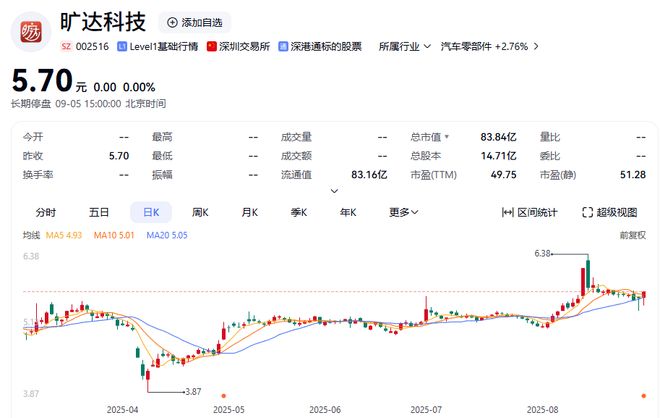Image resolution: width=660 pixels, height=418 pixels.
Task: Open Level1基础行情 info
Action: (x=163, y=46)
